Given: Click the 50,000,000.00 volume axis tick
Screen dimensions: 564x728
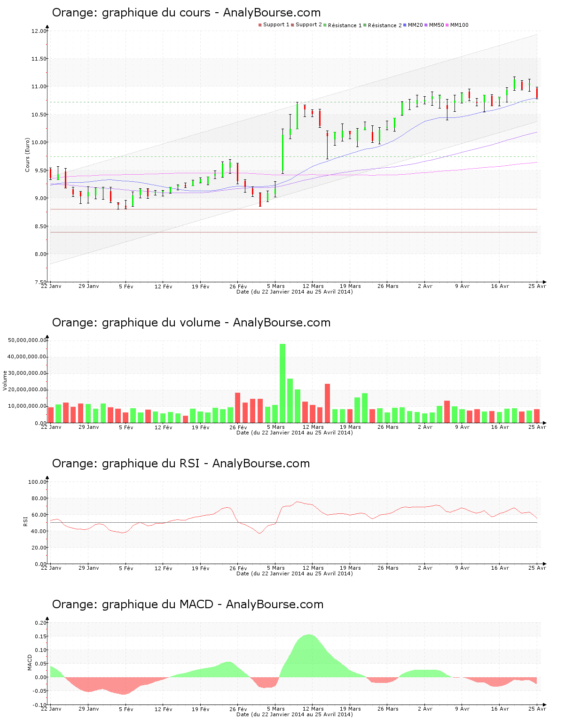Looking at the screenshot, I should tap(28, 340).
